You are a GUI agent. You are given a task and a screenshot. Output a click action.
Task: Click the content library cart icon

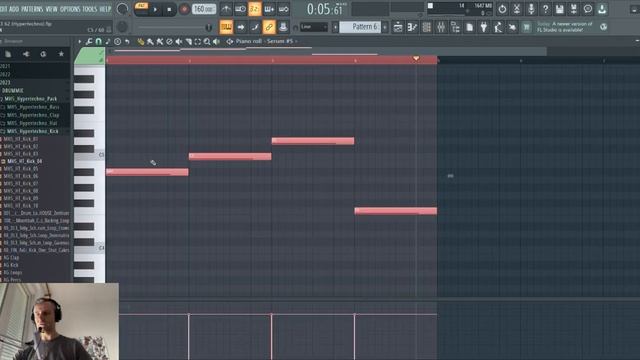click(x=527, y=27)
